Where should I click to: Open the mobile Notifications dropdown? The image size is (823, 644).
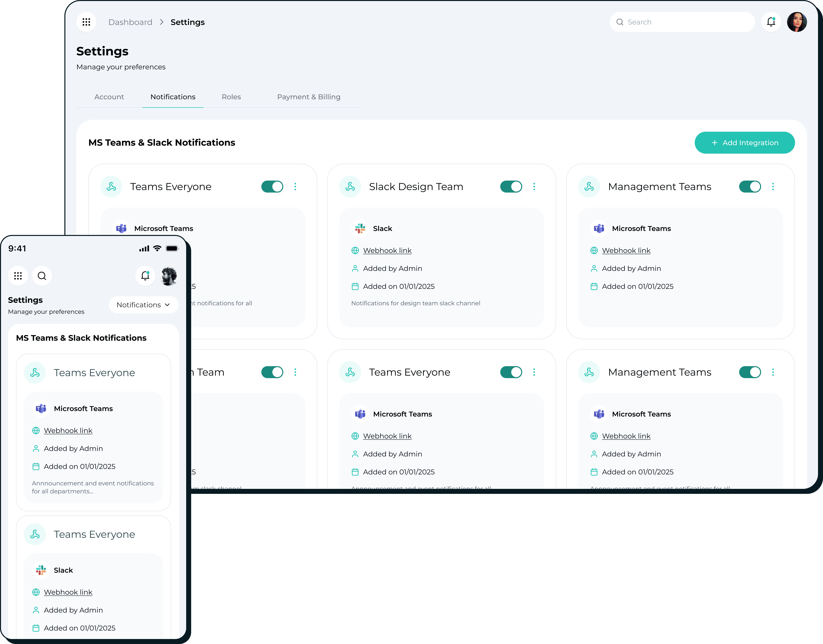tap(143, 305)
